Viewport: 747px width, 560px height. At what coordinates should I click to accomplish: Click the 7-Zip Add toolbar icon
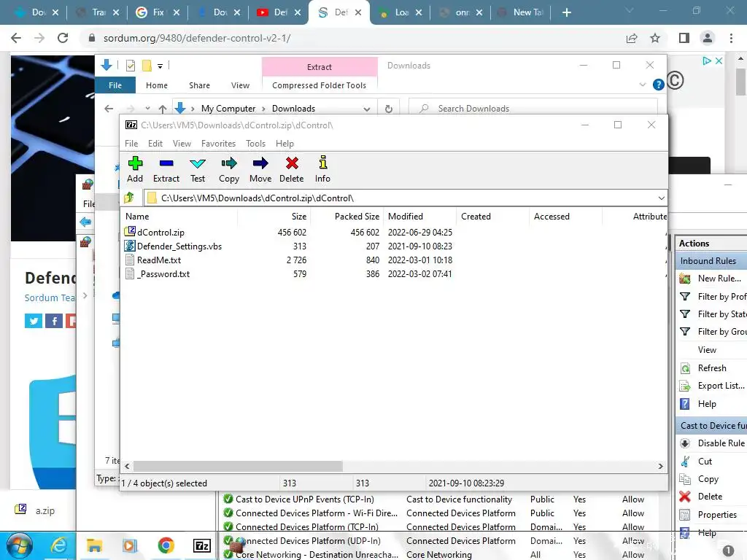click(135, 164)
